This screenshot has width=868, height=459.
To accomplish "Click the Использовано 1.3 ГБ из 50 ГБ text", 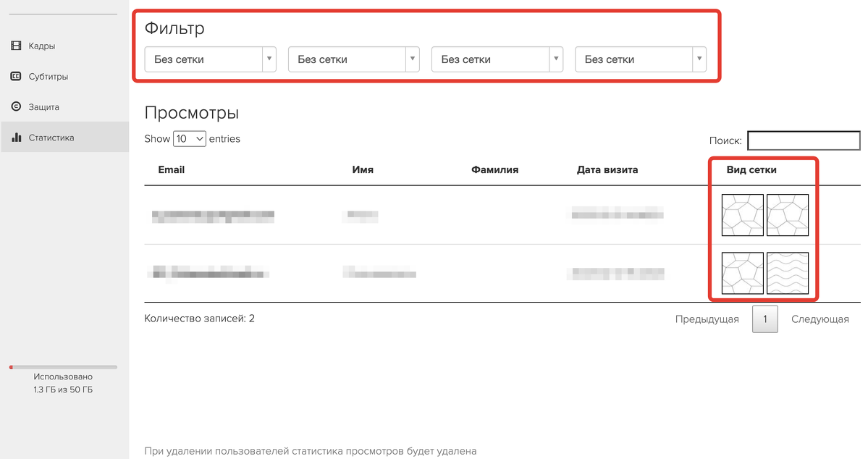I will tap(63, 383).
